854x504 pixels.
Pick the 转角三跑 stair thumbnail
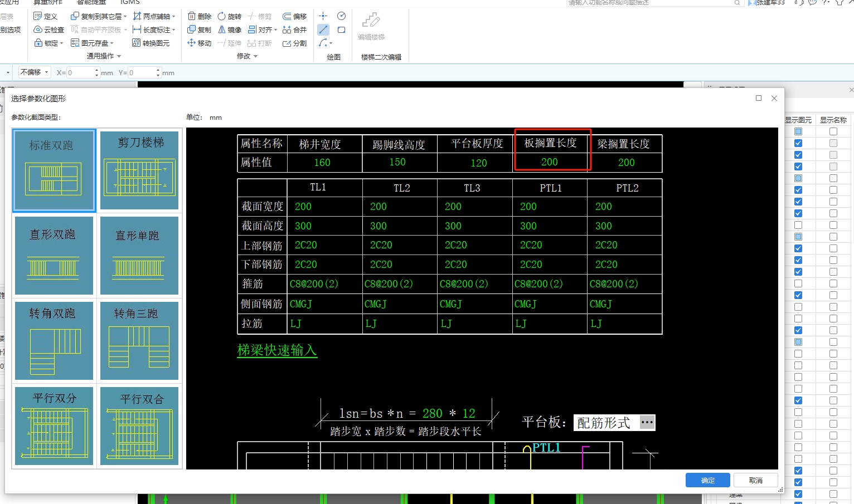point(140,341)
